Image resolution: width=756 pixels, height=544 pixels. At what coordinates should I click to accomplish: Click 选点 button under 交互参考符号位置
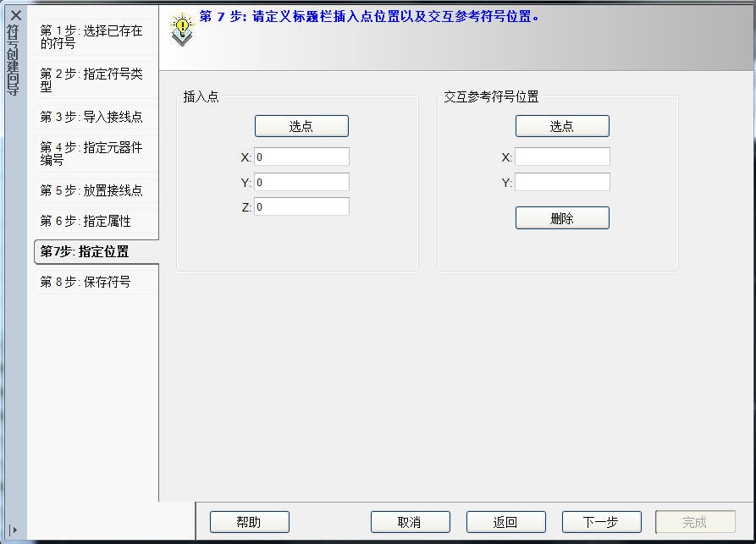(562, 126)
